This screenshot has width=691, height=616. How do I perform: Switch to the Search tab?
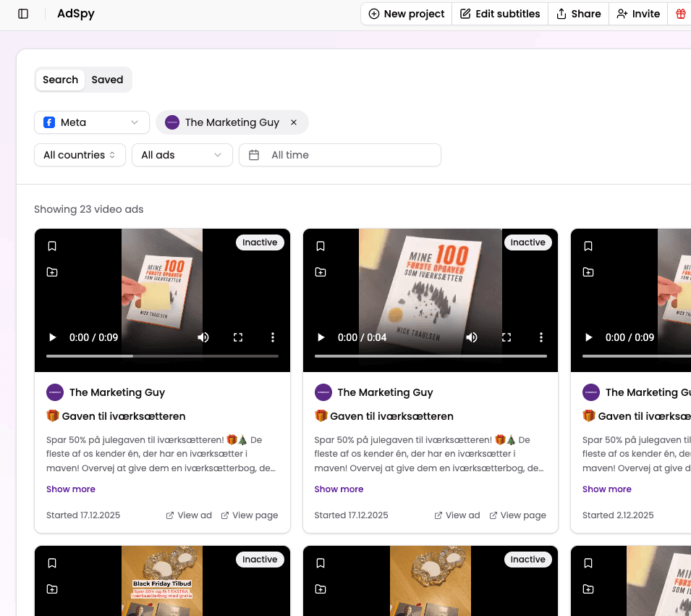point(60,80)
